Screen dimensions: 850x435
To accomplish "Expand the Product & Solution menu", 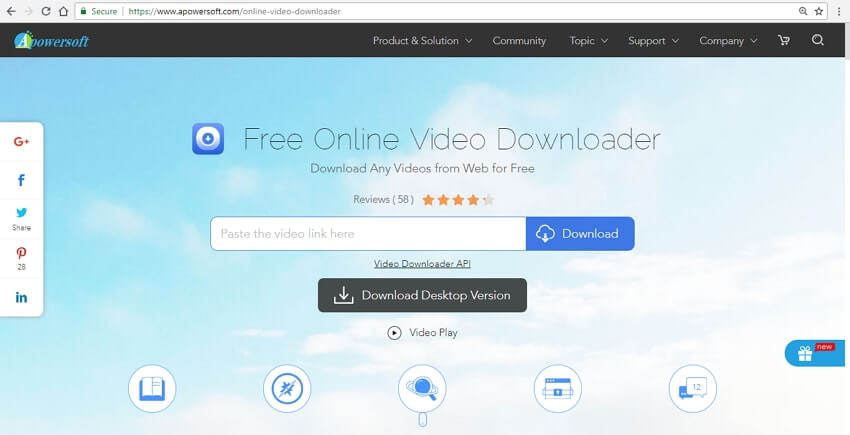I will tap(422, 41).
